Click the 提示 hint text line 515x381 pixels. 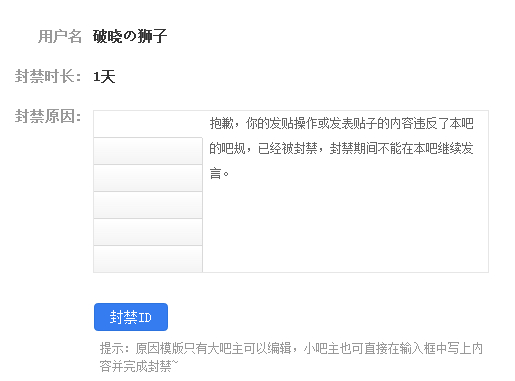(x=291, y=348)
